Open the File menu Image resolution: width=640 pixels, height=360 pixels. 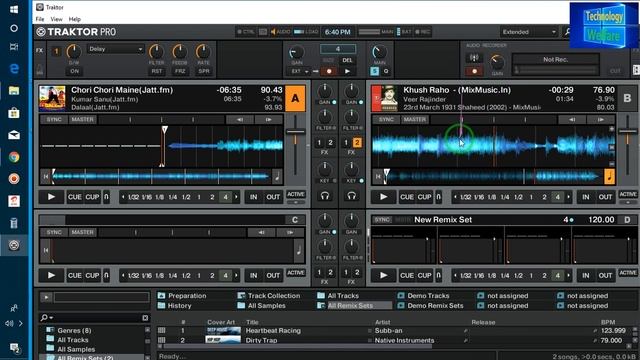tap(40, 19)
